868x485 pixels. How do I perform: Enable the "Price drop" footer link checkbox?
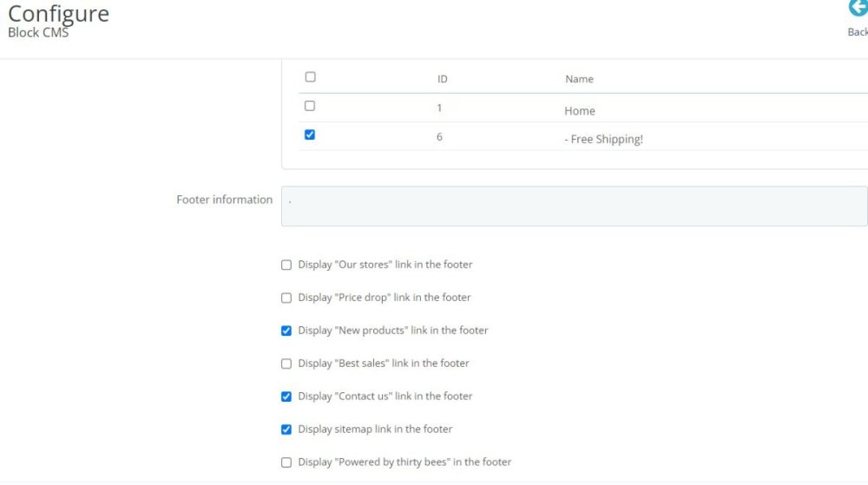286,298
